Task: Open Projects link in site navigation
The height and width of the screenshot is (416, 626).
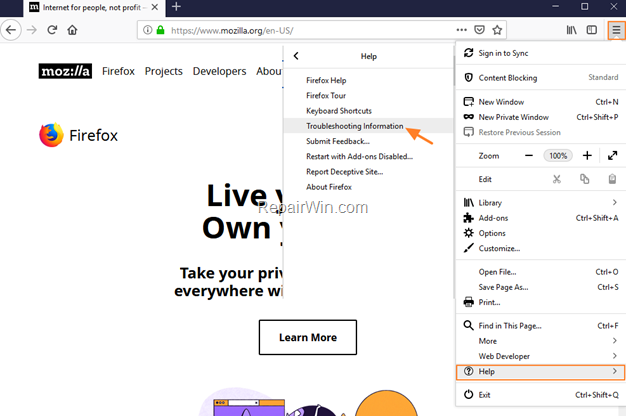Action: (164, 71)
